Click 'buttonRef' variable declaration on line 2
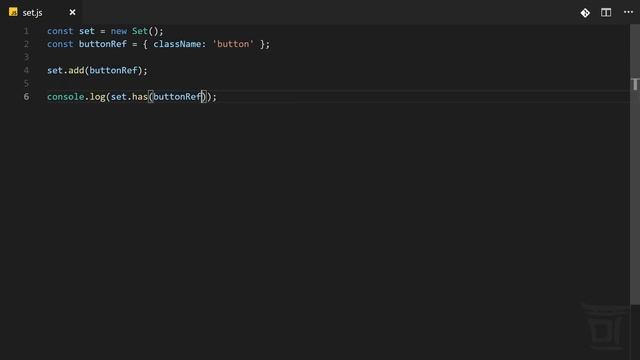This screenshot has height=360, width=640. point(102,44)
